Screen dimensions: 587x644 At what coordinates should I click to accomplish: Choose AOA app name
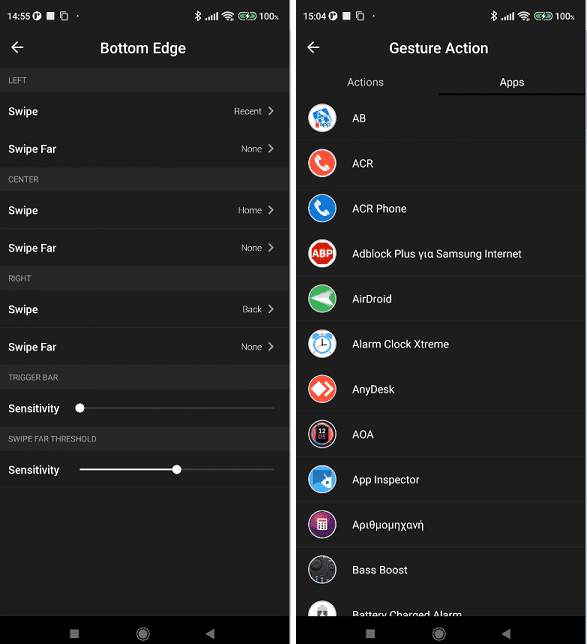click(x=363, y=435)
